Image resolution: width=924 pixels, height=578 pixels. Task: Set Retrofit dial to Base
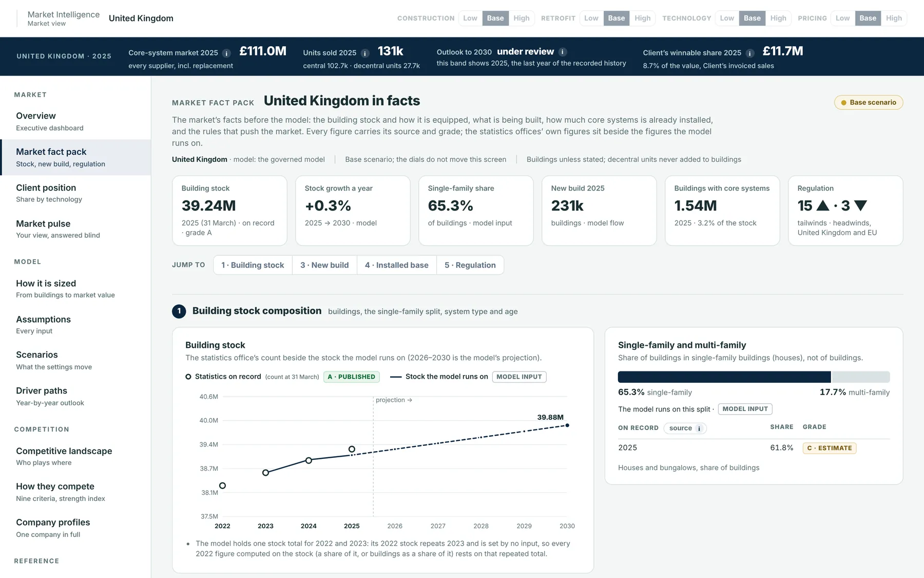[617, 18]
